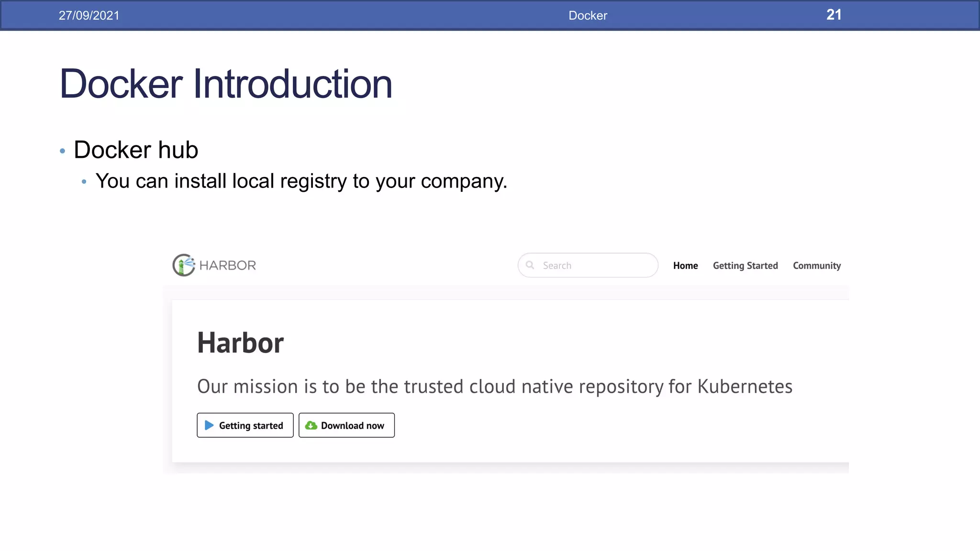
Task: Click the slide number 21
Action: [834, 15]
